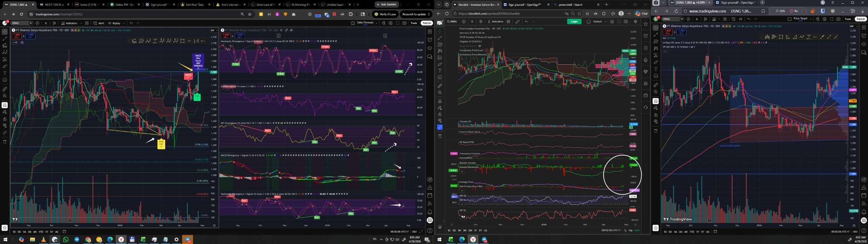
Task: Open Copilot Chat in the Edge toolbar
Action: tap(642, 14)
